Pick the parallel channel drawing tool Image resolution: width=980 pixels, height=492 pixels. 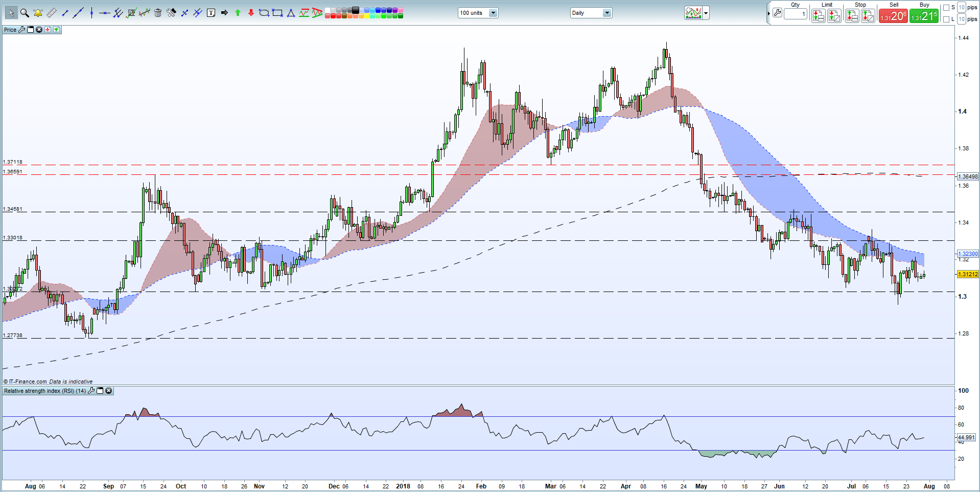pyautogui.click(x=118, y=13)
